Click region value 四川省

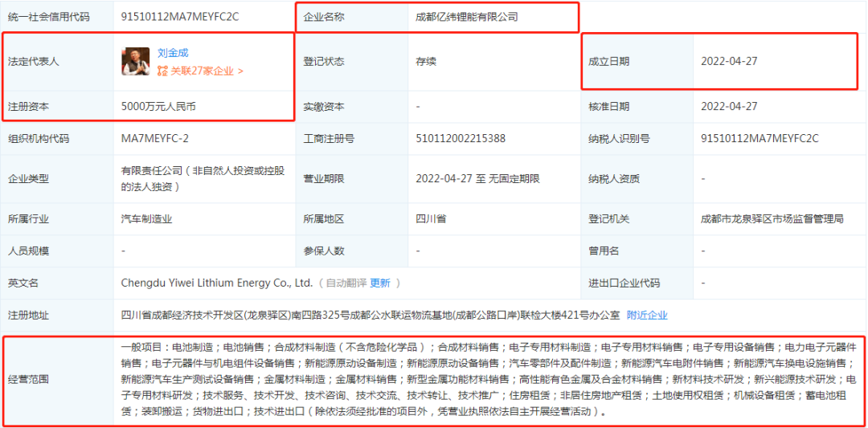431,218
